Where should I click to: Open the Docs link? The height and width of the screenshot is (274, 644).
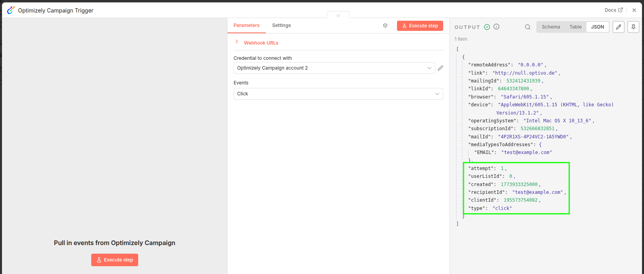tap(613, 10)
